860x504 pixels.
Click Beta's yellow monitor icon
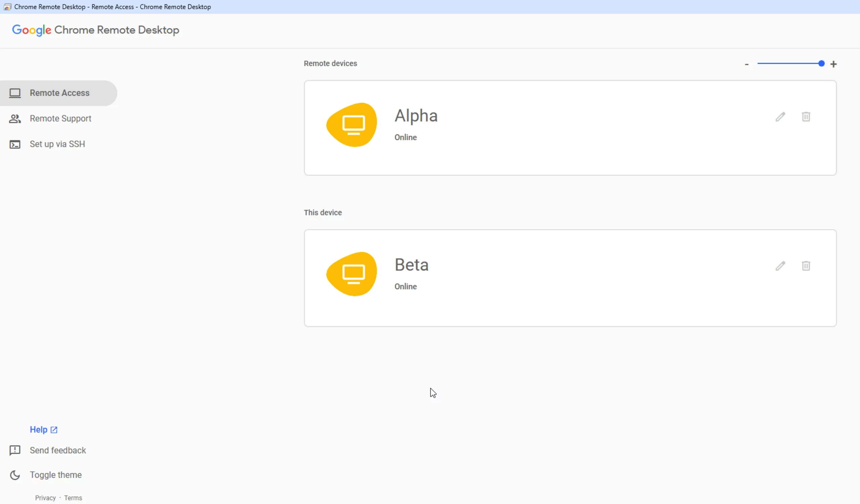point(352,274)
